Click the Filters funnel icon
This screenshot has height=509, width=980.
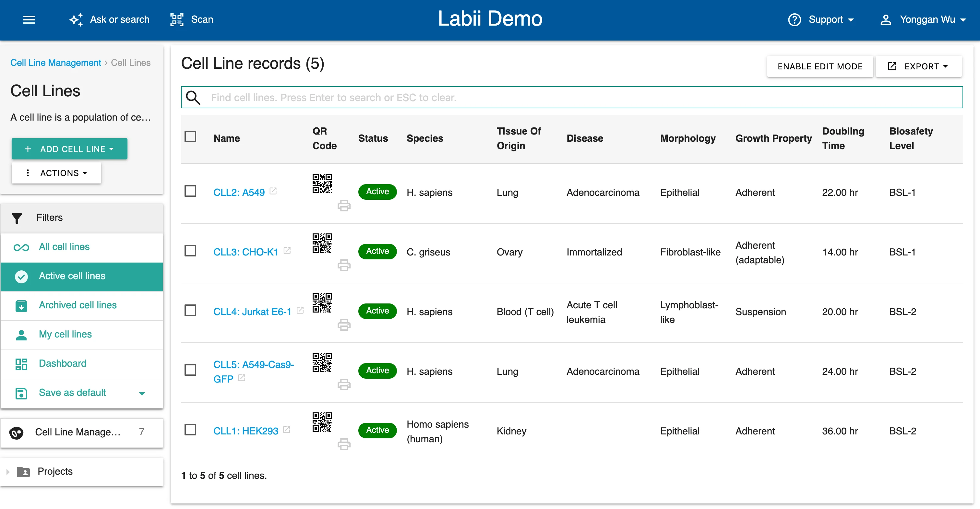pos(17,218)
